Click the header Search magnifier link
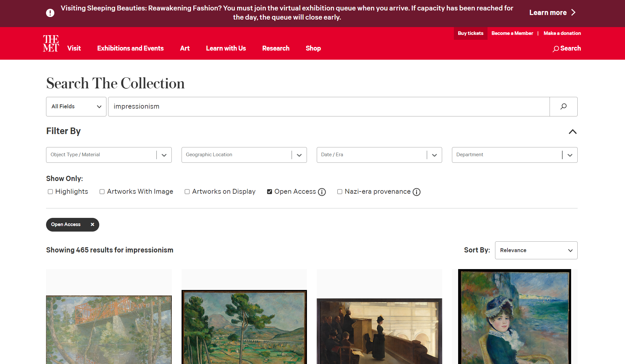Screen dimensions: 625x364 click(x=567, y=49)
